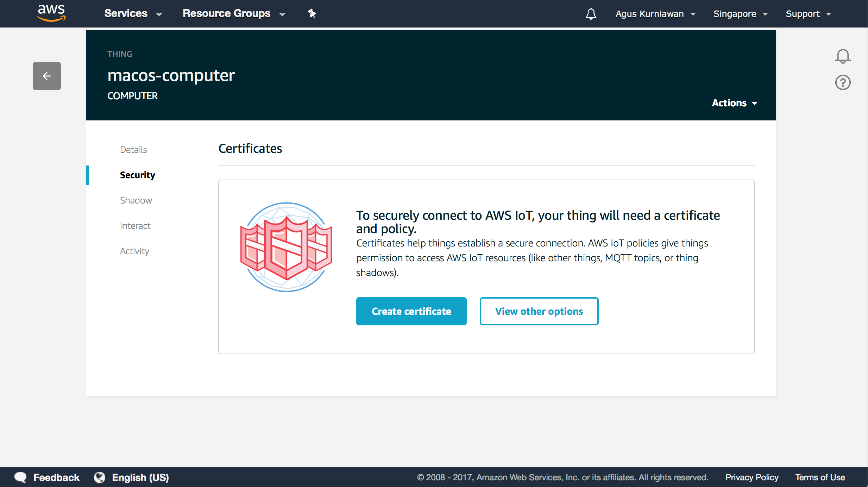Click the COMPUTER thing type label
868x487 pixels.
(x=133, y=96)
